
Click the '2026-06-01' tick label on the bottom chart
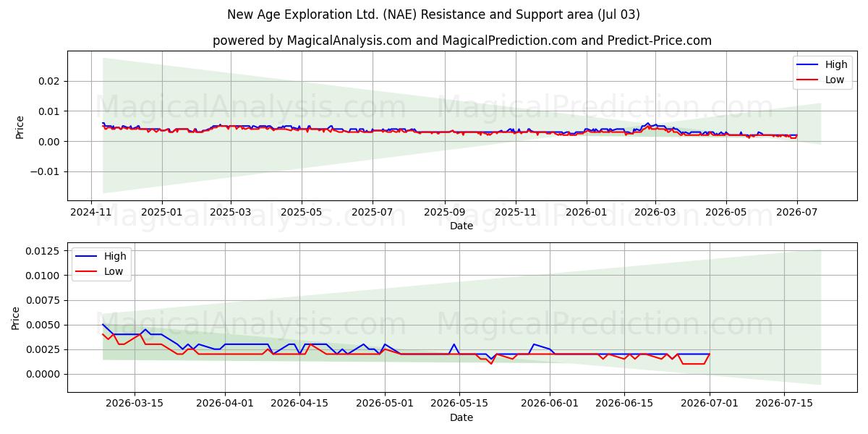(550, 404)
